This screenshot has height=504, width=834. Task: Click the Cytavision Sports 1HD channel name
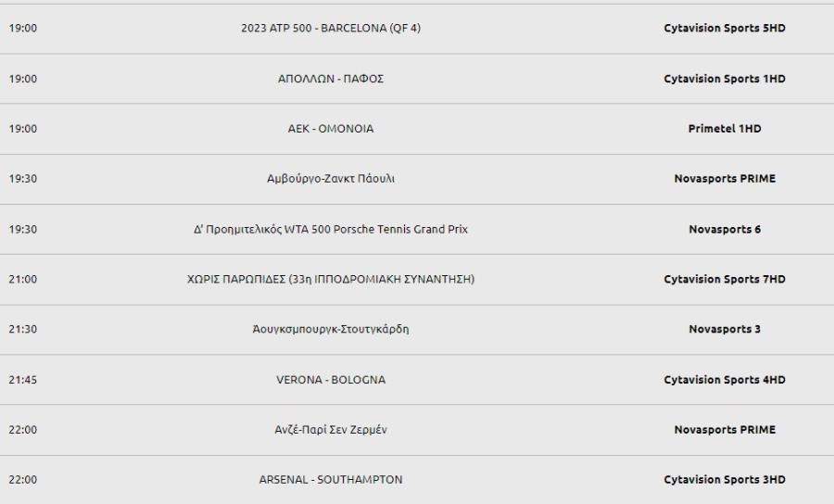coord(725,79)
